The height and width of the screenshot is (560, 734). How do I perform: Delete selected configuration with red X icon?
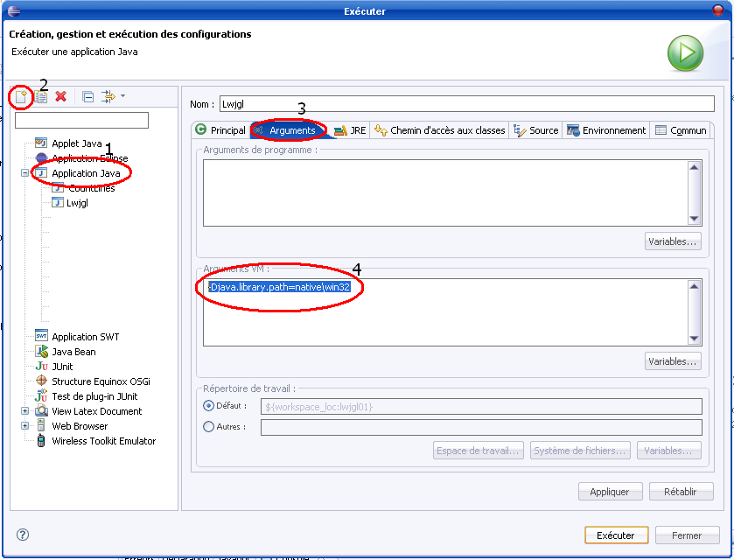[61, 96]
